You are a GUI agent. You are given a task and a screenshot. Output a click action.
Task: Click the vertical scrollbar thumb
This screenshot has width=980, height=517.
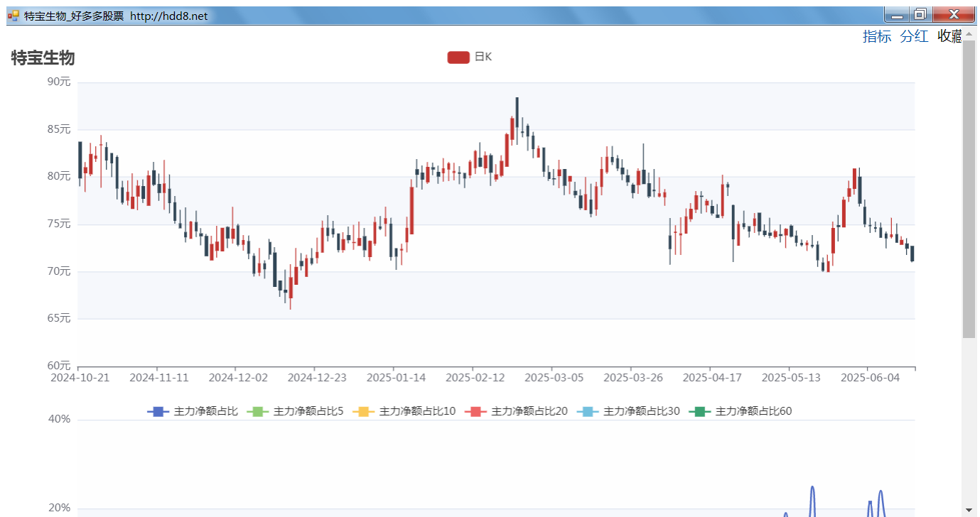click(x=969, y=189)
